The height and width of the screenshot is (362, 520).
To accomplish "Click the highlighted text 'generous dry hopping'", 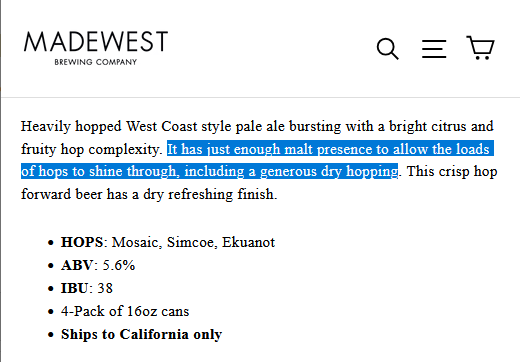I will point(329,171).
